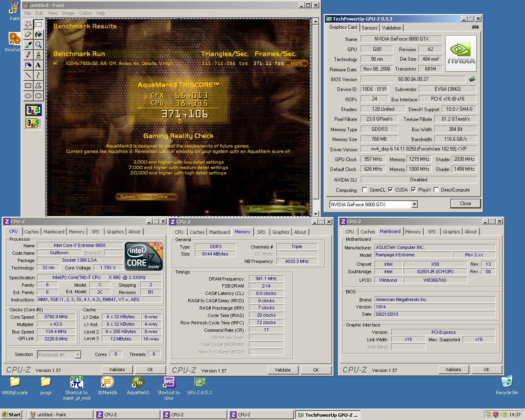Open the Image menu in Paint
The height and width of the screenshot is (420, 525).
click(68, 13)
